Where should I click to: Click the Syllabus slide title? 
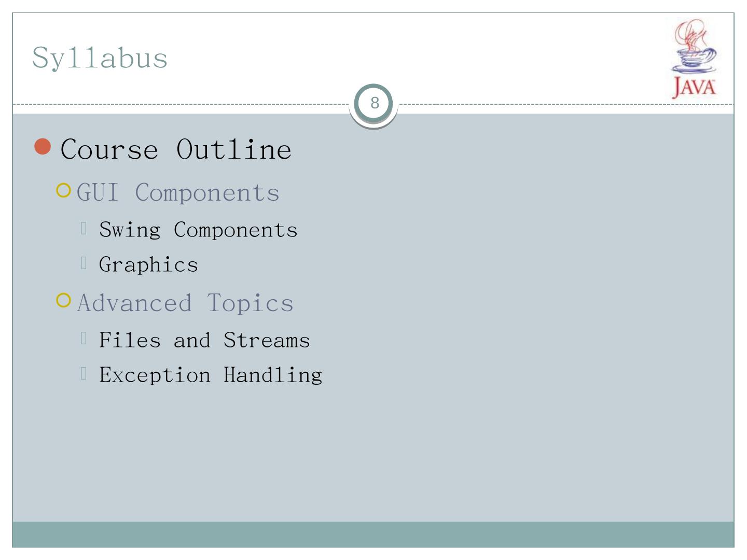click(100, 58)
